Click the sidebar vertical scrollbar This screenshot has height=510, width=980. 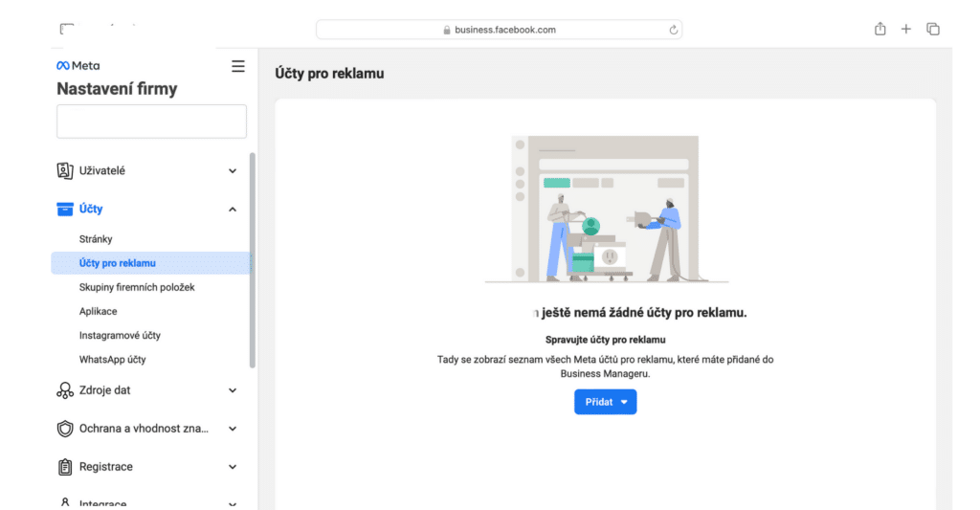[x=253, y=260]
